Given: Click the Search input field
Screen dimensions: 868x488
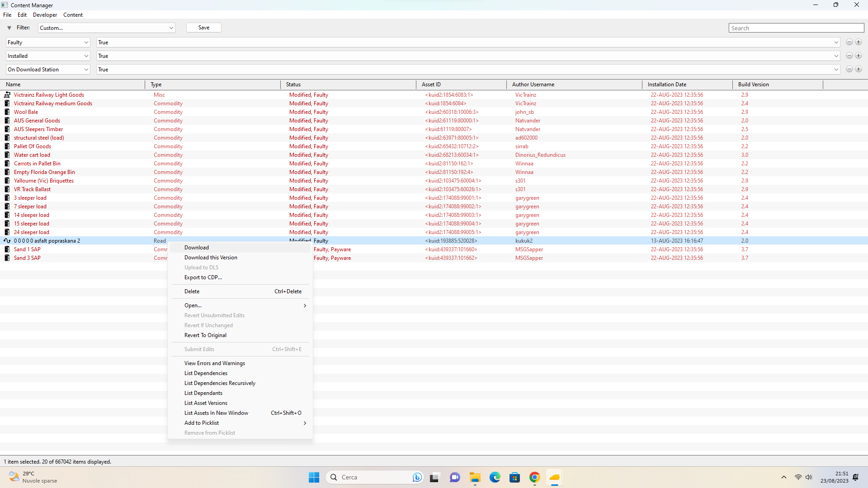Looking at the screenshot, I should pos(796,28).
